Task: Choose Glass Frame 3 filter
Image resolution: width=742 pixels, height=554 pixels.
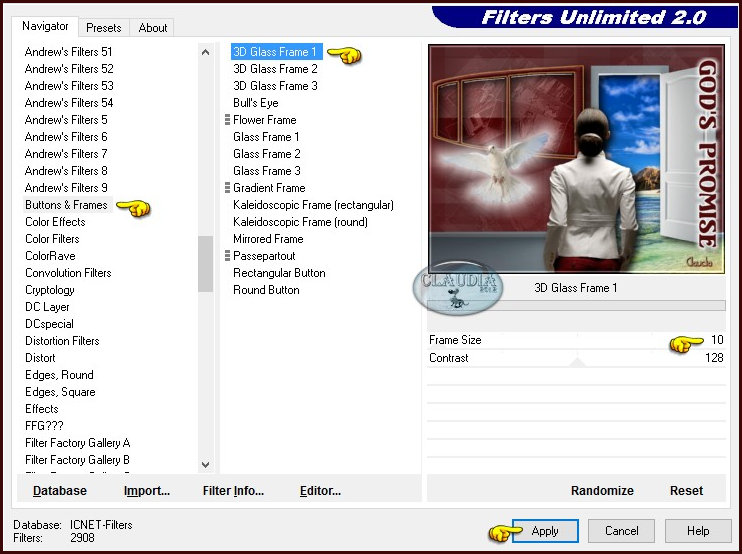Action: (x=266, y=171)
